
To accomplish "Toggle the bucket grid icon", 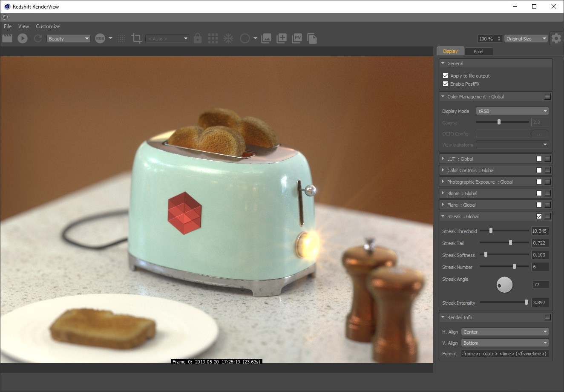I will (213, 38).
